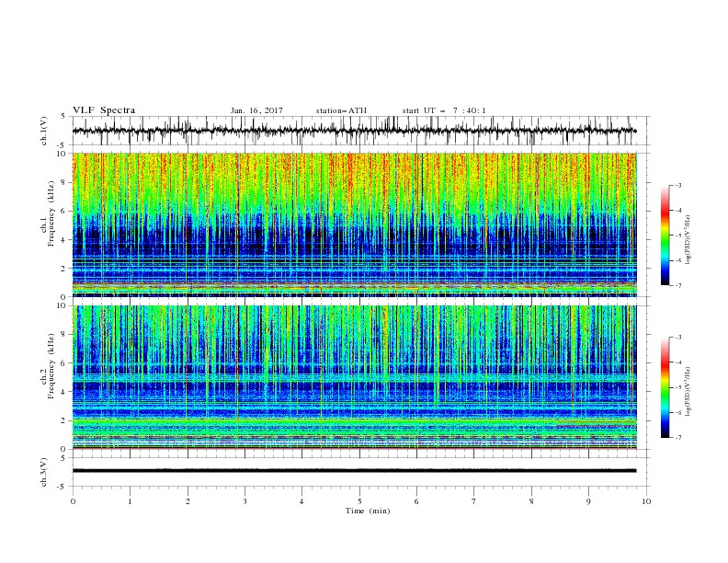Click the "-3" label on ch.1 color bar
728x563 pixels.
(x=677, y=185)
